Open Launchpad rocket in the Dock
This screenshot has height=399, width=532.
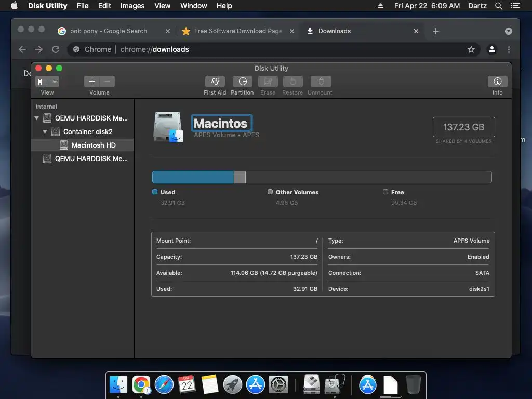pyautogui.click(x=232, y=385)
